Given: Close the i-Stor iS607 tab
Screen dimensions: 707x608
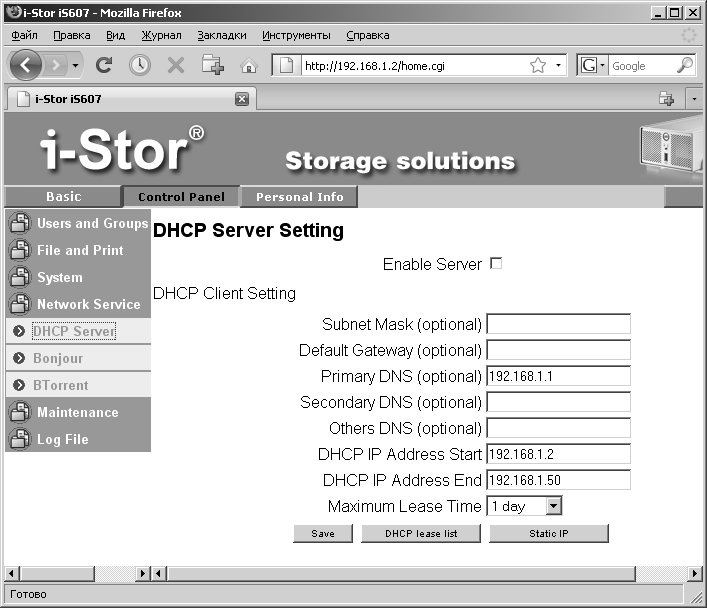Looking at the screenshot, I should point(241,99).
